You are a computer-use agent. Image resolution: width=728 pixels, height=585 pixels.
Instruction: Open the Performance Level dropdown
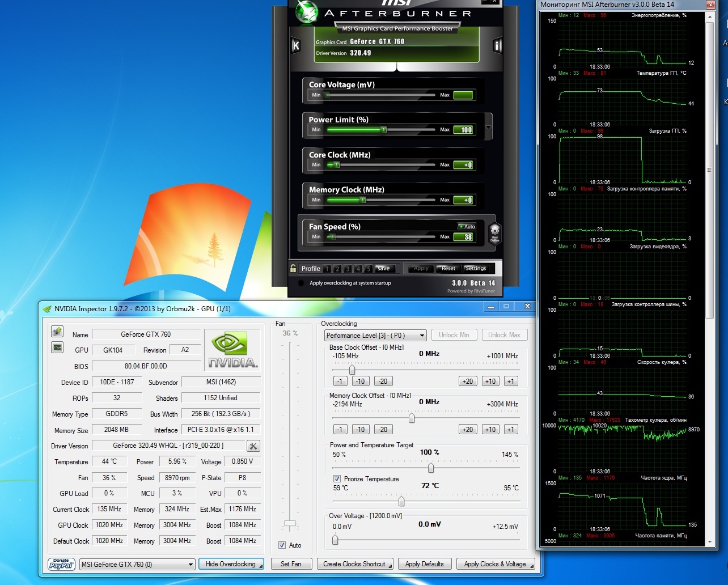pyautogui.click(x=375, y=336)
